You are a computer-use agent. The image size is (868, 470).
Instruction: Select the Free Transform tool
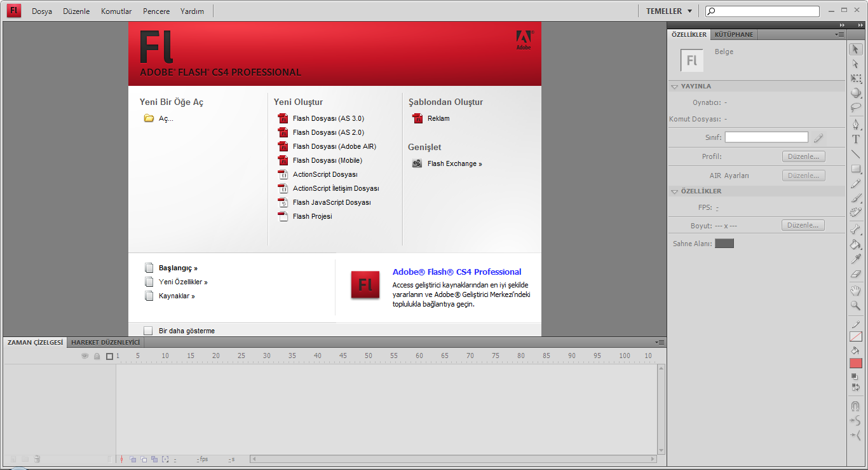click(x=856, y=79)
